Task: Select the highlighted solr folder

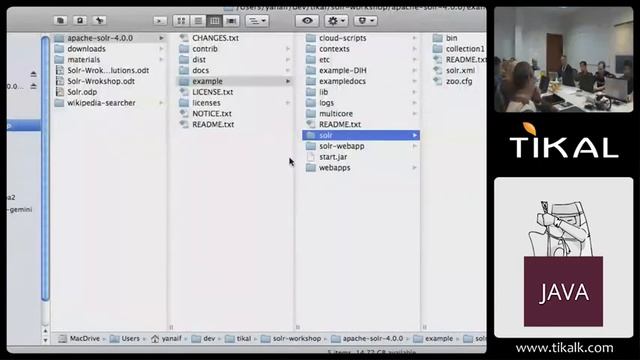Action: [x=361, y=135]
